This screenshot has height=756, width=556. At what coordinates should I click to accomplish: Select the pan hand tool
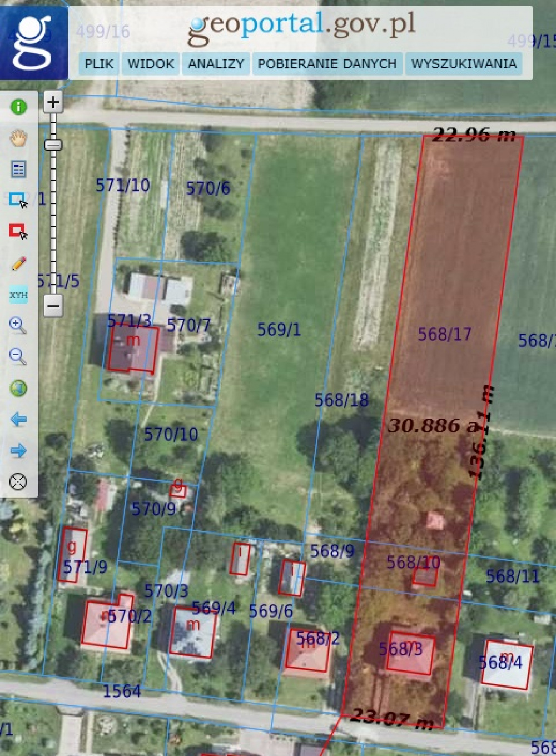(x=18, y=137)
